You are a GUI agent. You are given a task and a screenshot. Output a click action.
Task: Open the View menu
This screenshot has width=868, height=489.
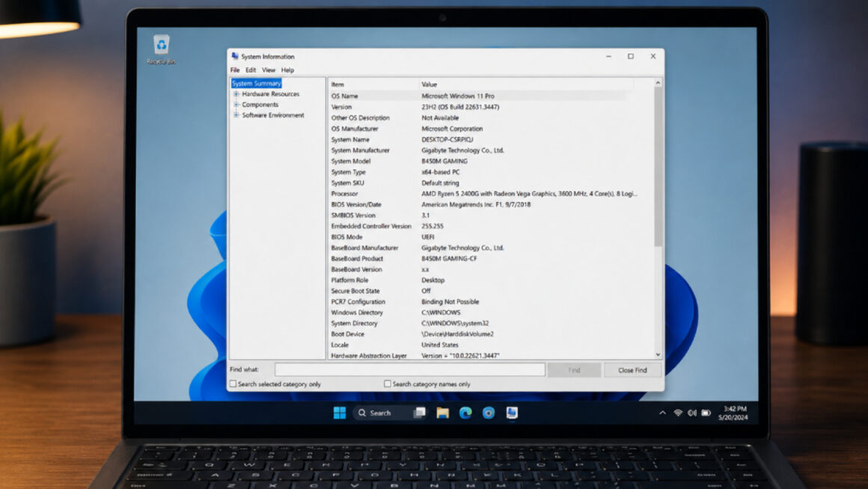point(269,70)
